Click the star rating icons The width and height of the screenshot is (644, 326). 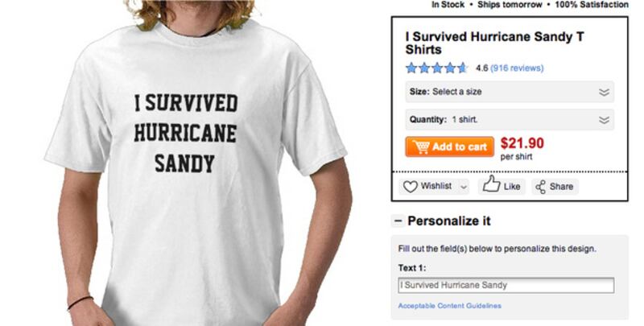coord(437,68)
